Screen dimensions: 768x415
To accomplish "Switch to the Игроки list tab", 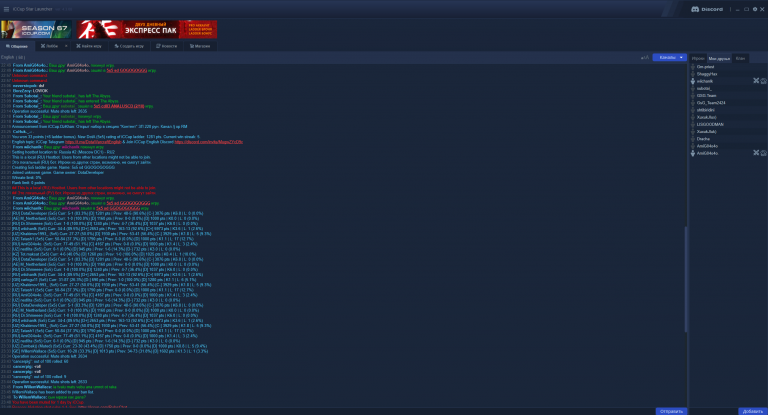I will (x=698, y=58).
